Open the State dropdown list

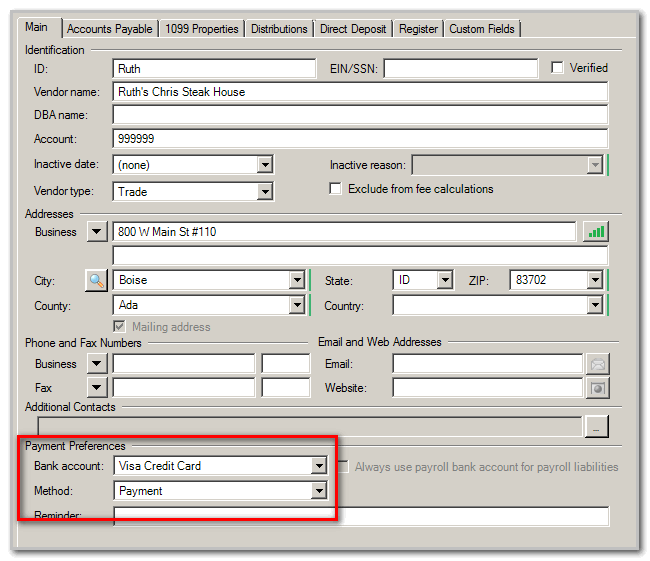click(x=445, y=281)
